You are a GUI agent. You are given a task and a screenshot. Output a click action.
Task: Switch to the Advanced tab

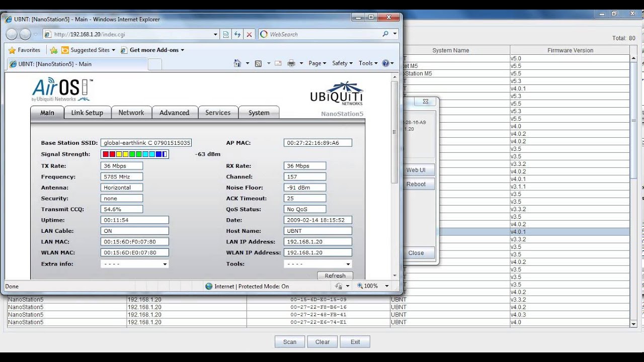(x=175, y=113)
